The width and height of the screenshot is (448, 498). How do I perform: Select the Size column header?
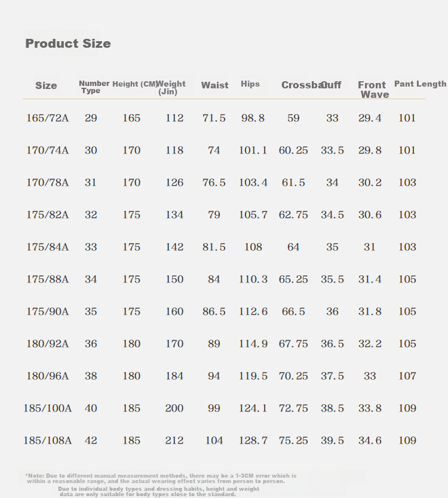click(46, 85)
